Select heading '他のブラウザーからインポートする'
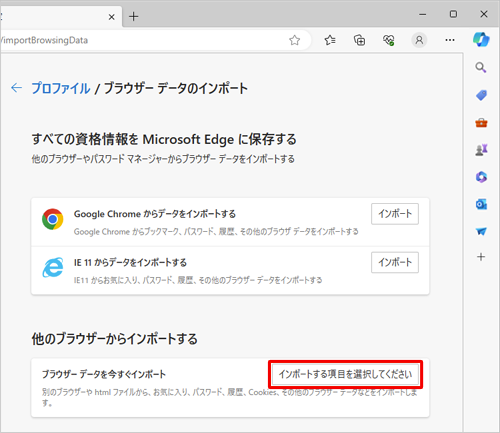This screenshot has width=500, height=433. tap(114, 339)
